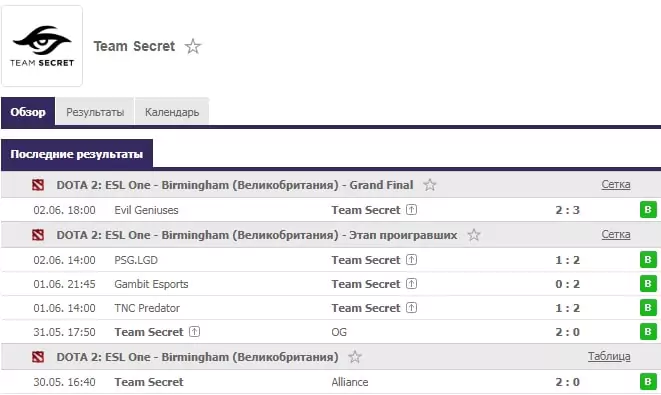The image size is (661, 395).
Task: Switch to the Результаты tab
Action: 95,112
